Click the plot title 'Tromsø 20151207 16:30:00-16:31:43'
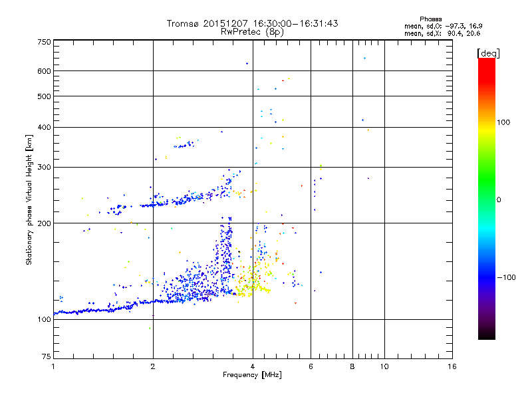The image size is (532, 399). pos(252,23)
